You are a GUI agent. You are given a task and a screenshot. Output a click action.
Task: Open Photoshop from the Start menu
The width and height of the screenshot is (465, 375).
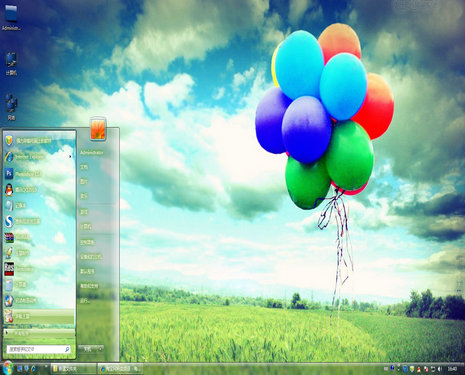click(23, 173)
